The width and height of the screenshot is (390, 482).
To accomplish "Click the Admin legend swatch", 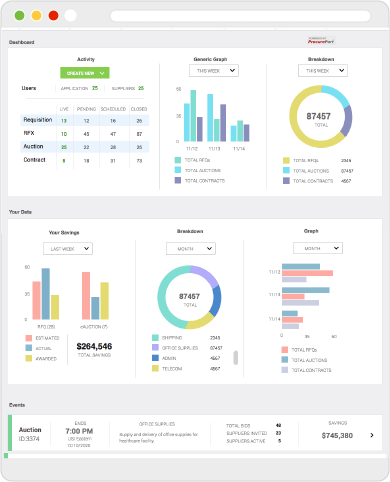I will coord(155,358).
